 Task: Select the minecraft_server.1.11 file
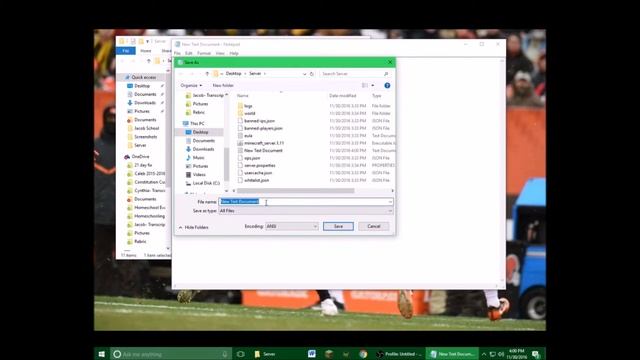264,143
